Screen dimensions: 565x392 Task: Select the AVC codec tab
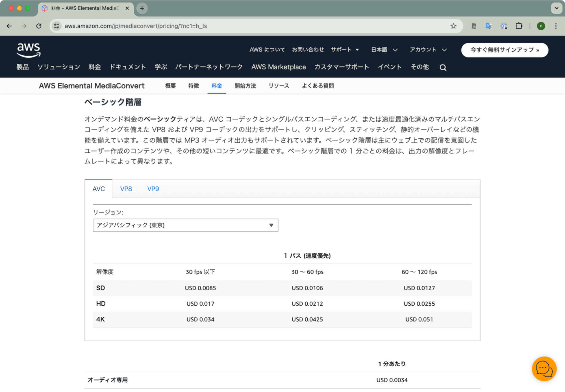[x=99, y=189]
